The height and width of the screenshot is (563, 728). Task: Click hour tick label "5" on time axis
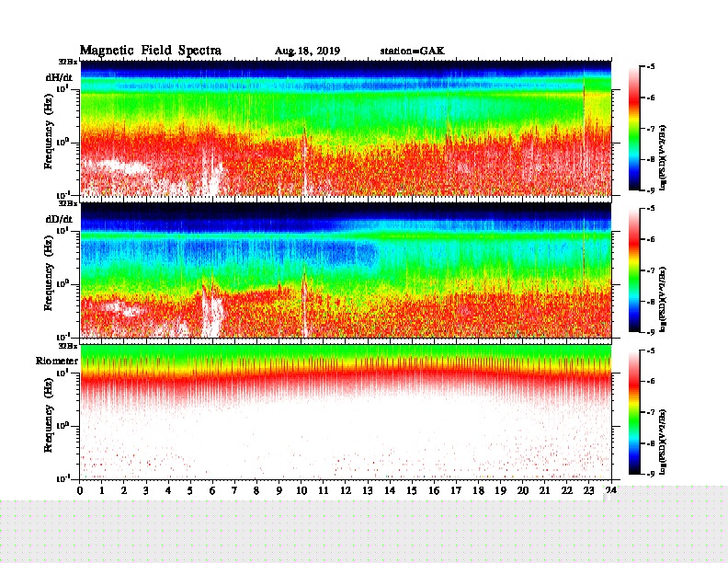tap(190, 490)
